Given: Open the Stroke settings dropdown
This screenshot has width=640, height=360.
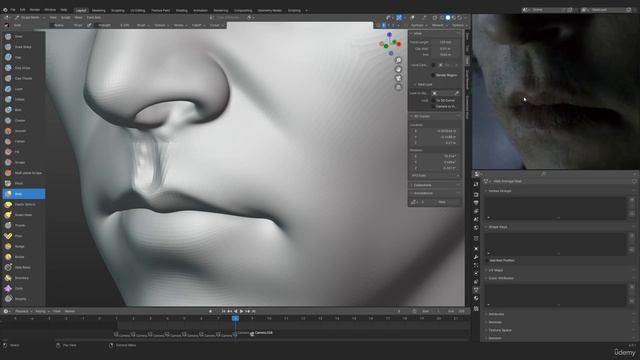Looking at the screenshot, I should click(x=180, y=25).
